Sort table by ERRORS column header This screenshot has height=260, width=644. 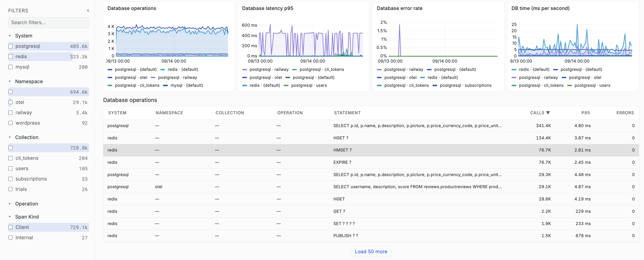pos(625,113)
